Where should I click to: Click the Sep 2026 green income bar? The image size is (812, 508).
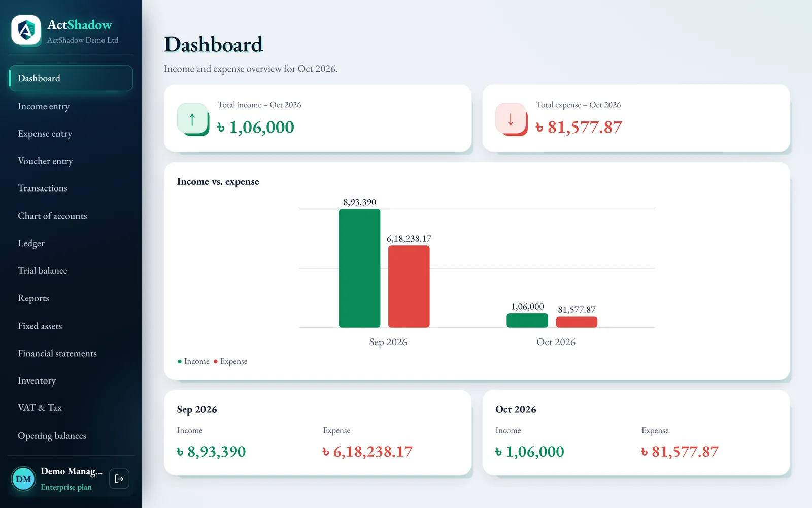359,268
